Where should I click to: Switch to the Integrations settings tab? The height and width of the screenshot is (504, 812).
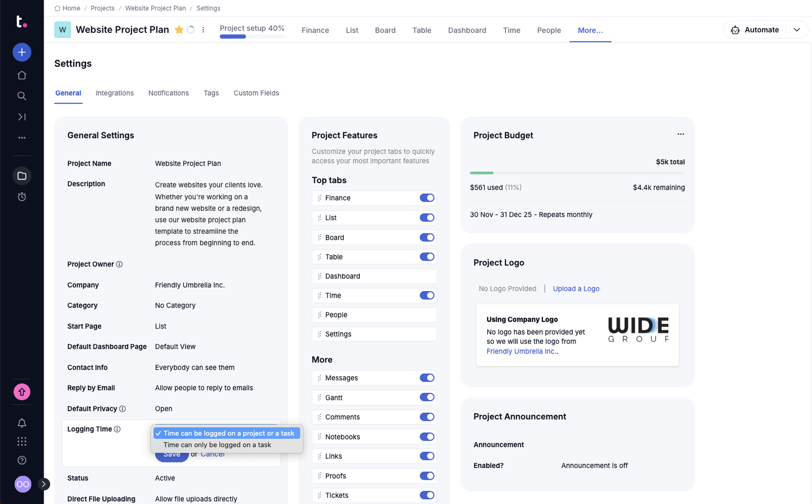[115, 93]
